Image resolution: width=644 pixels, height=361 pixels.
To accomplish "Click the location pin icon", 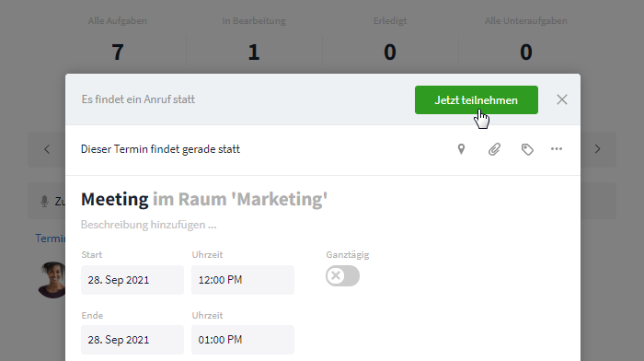I will tap(461, 149).
